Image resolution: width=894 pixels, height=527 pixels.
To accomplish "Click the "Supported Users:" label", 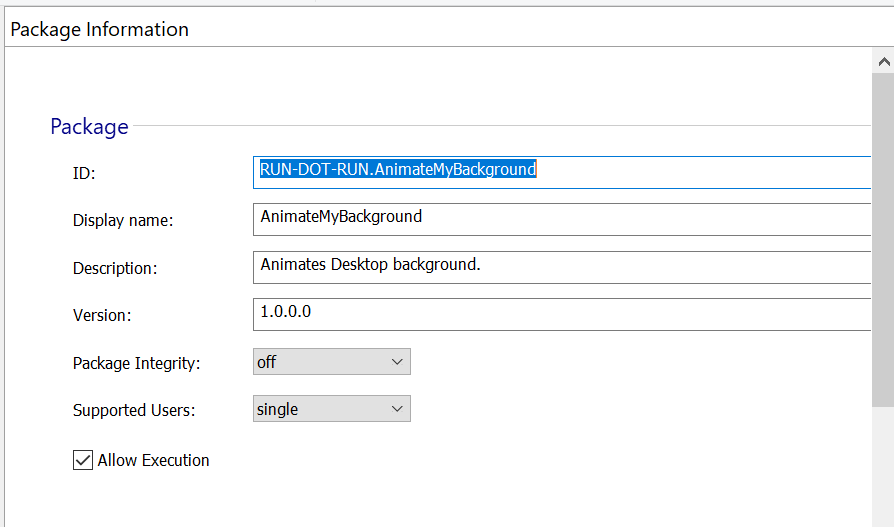I will pos(134,410).
